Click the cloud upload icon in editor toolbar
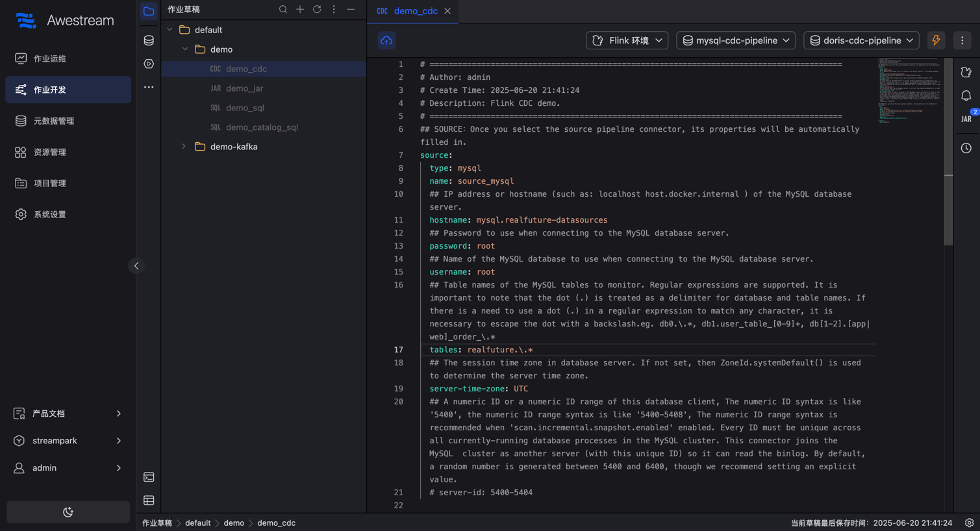Screen dimensions: 980x531 (x=386, y=40)
